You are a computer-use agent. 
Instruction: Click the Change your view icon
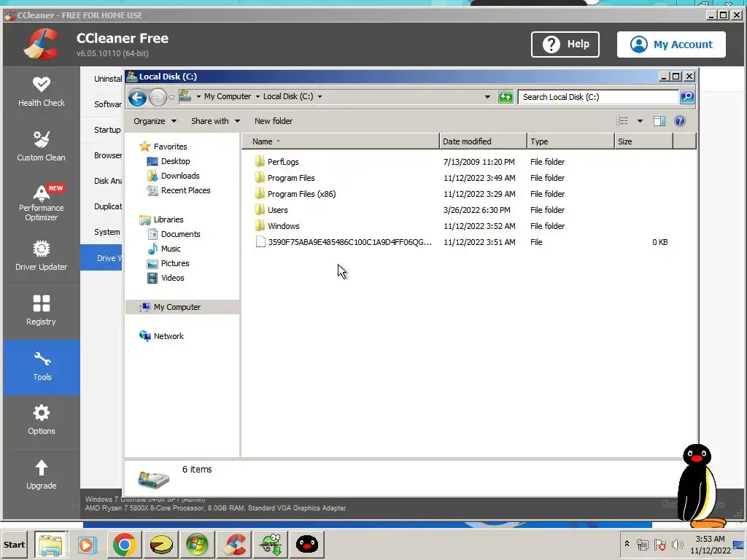coord(622,121)
